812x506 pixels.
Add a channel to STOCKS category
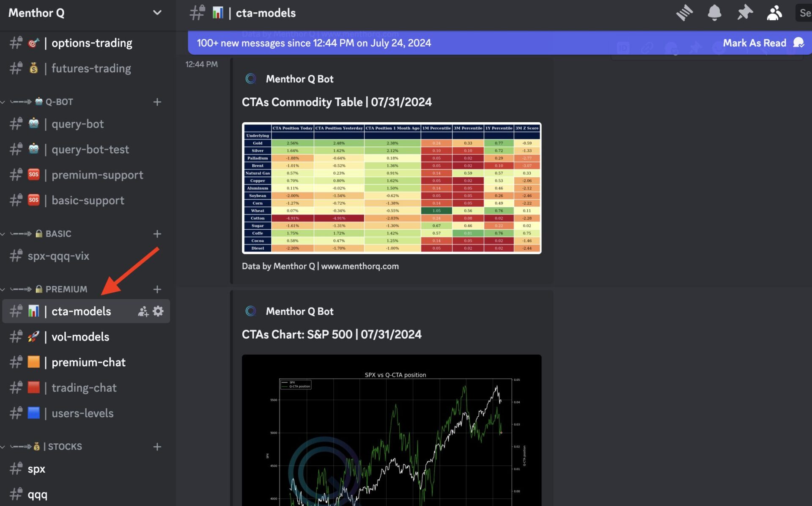(157, 447)
